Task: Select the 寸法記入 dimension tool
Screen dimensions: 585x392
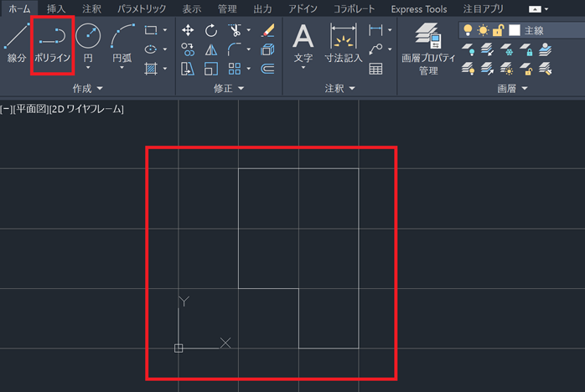Action: [344, 42]
